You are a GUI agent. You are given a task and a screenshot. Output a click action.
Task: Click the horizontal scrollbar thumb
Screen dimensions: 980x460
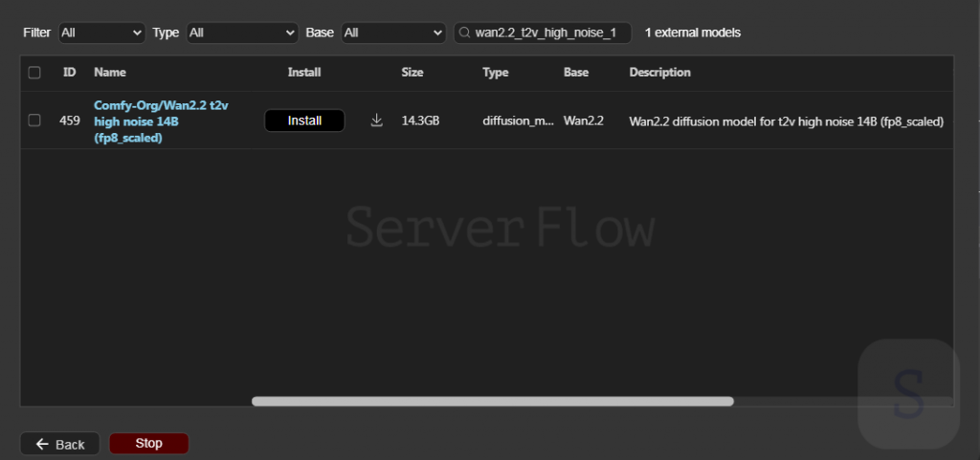[493, 402]
